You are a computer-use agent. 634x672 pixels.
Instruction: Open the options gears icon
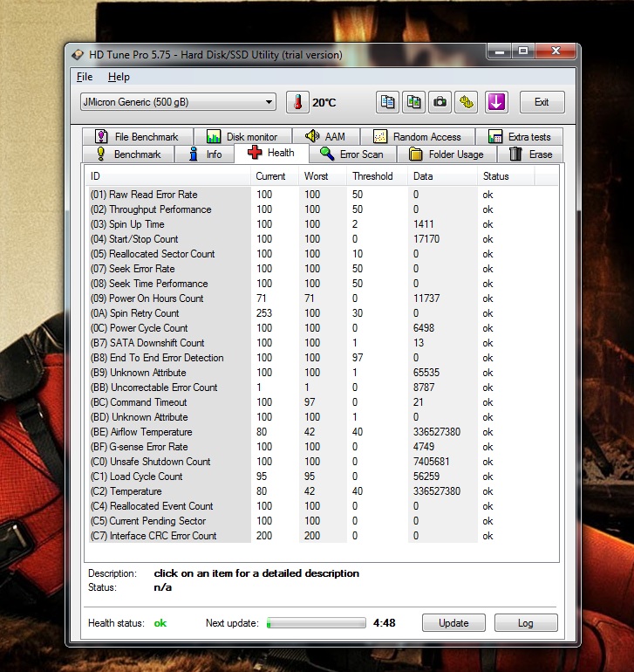tap(466, 102)
